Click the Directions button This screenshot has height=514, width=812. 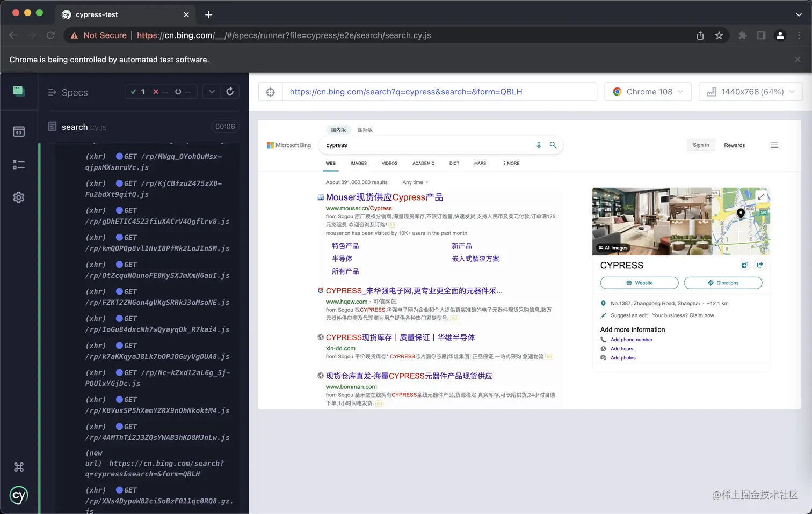pyautogui.click(x=723, y=283)
